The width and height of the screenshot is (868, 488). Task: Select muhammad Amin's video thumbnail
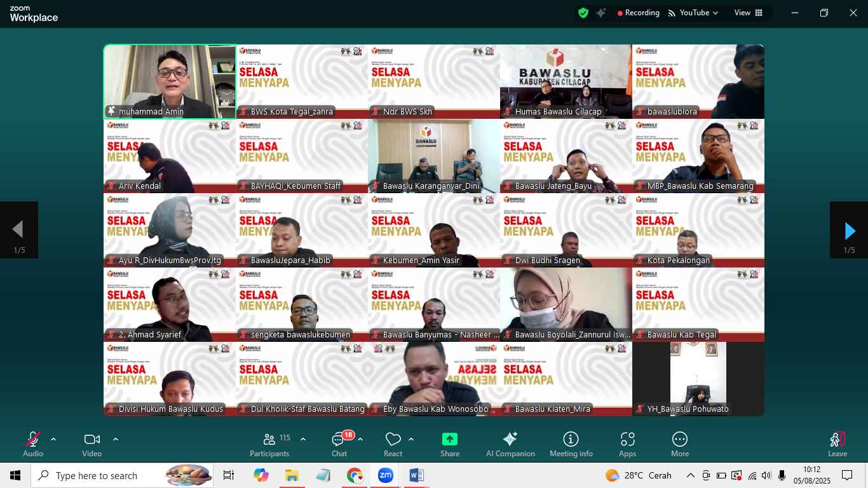[x=169, y=81]
